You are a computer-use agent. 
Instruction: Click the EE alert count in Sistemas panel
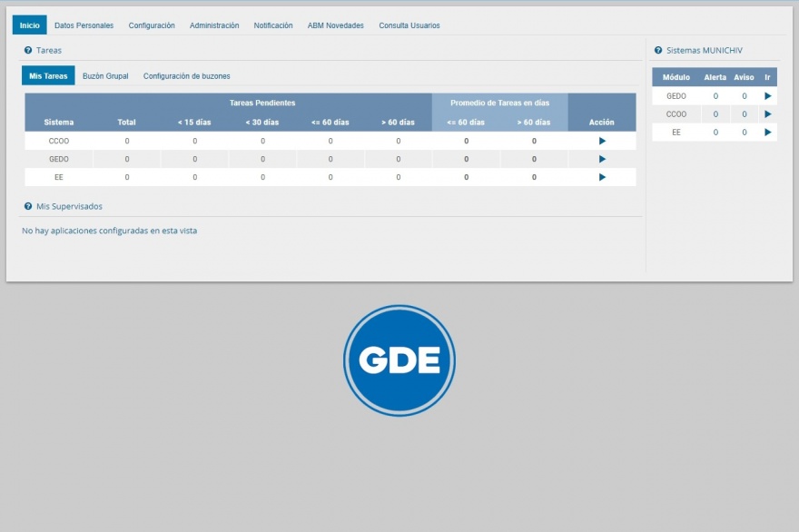[715, 132]
